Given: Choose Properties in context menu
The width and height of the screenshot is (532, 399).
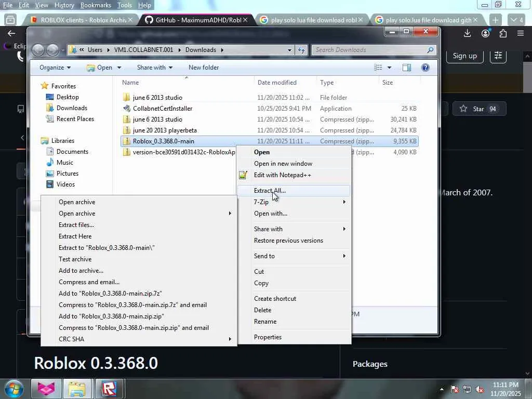Looking at the screenshot, I should (294, 337).
